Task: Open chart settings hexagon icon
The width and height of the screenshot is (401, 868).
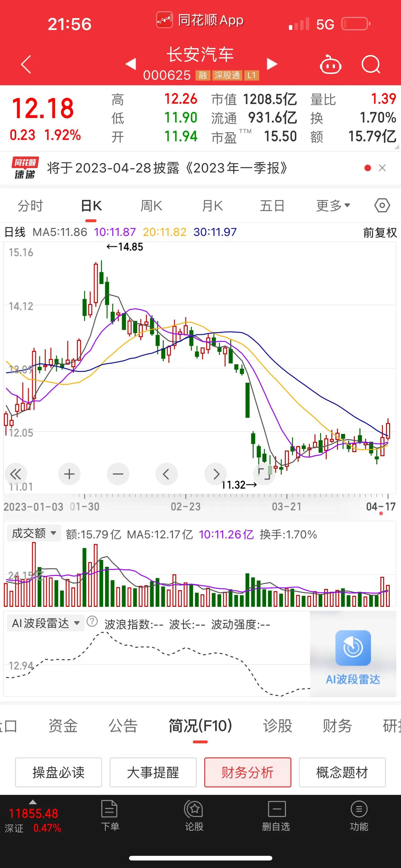Action: [382, 206]
